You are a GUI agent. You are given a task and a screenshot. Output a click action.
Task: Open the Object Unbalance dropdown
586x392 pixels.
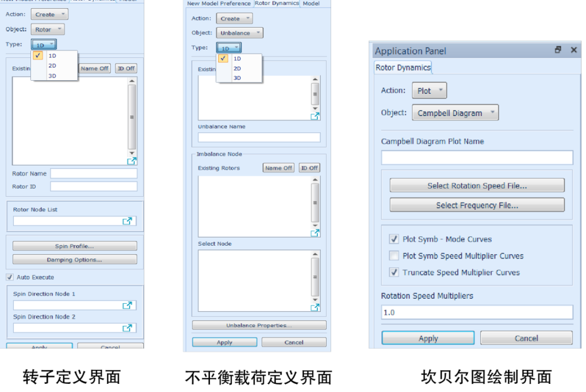(x=240, y=33)
